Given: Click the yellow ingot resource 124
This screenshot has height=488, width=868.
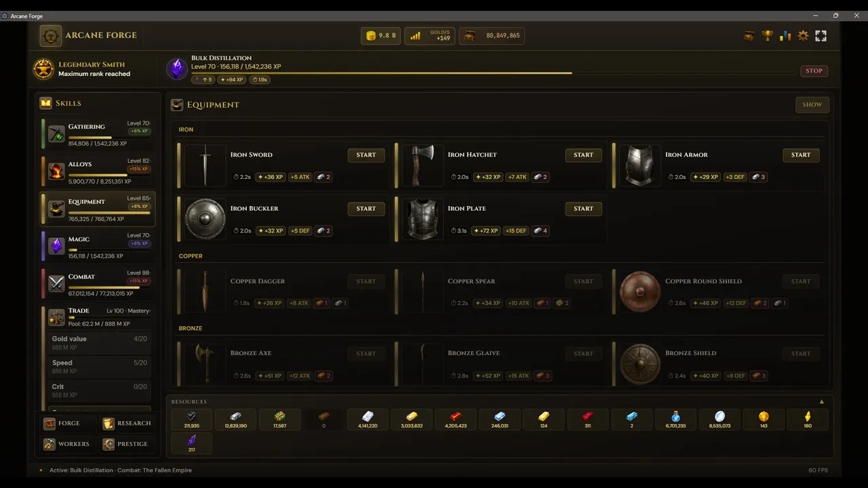Looking at the screenshot, I should pos(544,420).
